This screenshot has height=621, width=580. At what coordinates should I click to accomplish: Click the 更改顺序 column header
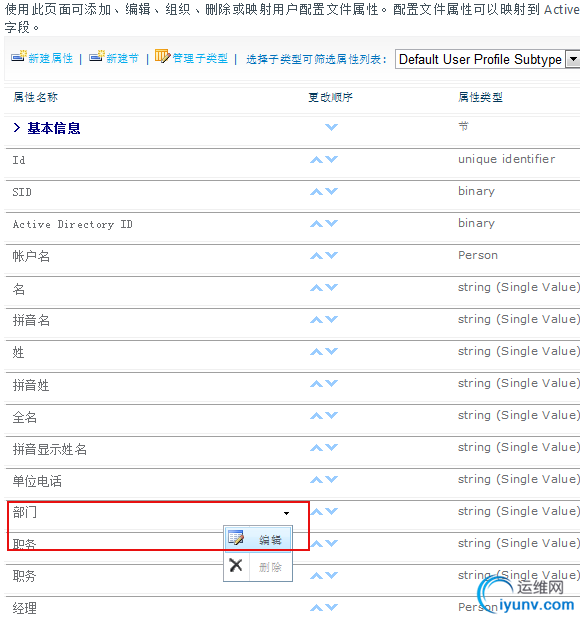point(330,97)
